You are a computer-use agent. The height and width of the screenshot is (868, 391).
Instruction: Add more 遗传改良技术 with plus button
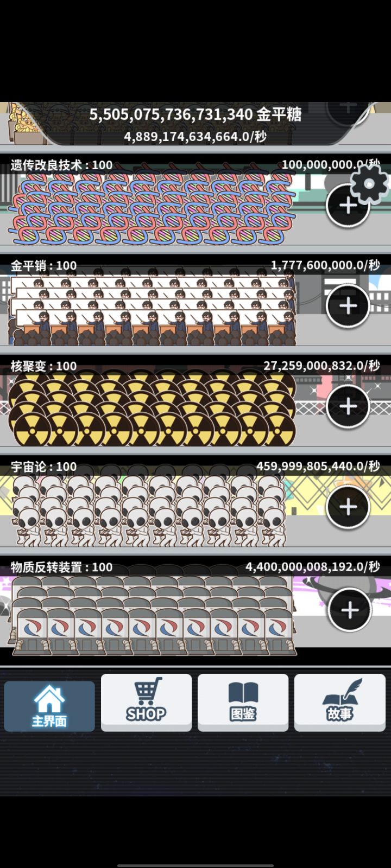[x=348, y=206]
